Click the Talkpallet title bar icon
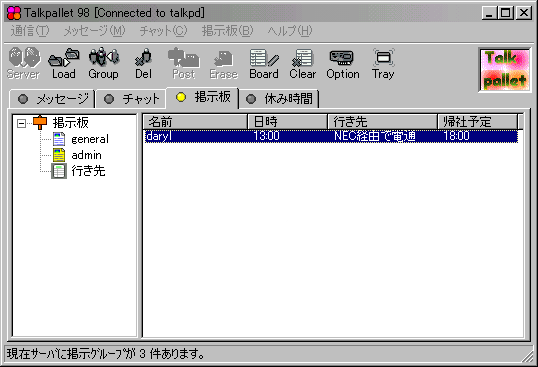The height and width of the screenshot is (367, 538). [x=14, y=13]
